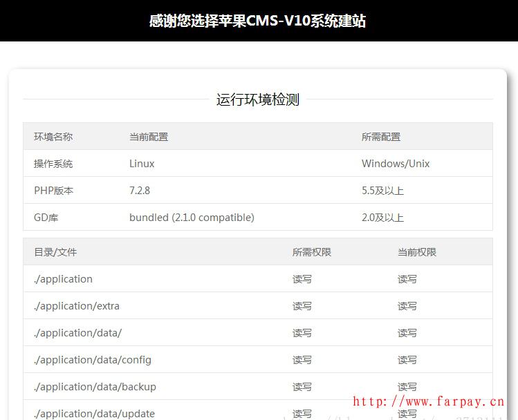The height and width of the screenshot is (420, 518).
Task: Click the Windows/Unix required value
Action: click(x=396, y=164)
